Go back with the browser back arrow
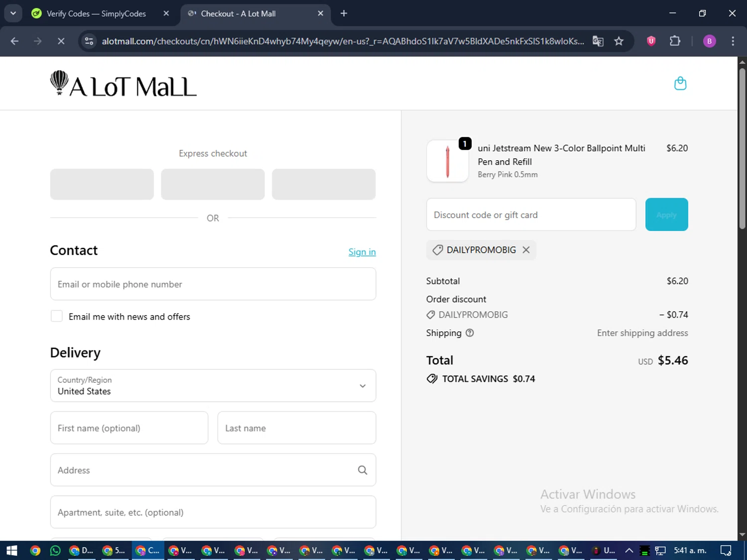This screenshot has width=747, height=560. pyautogui.click(x=14, y=41)
